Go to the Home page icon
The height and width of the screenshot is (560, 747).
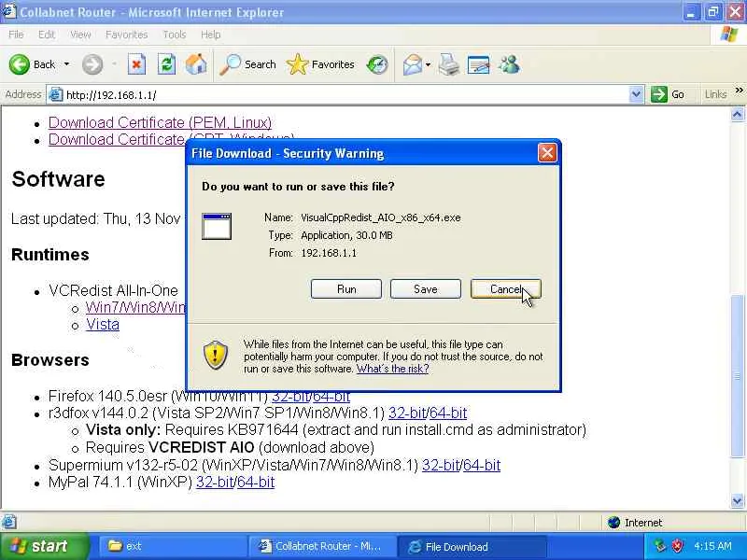coord(196,64)
